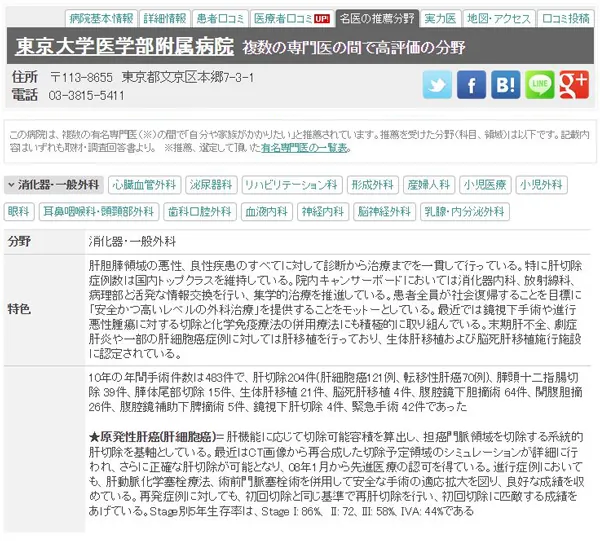Open the 口コミ投稿 tab
The height and width of the screenshot is (541, 600).
coord(566,18)
